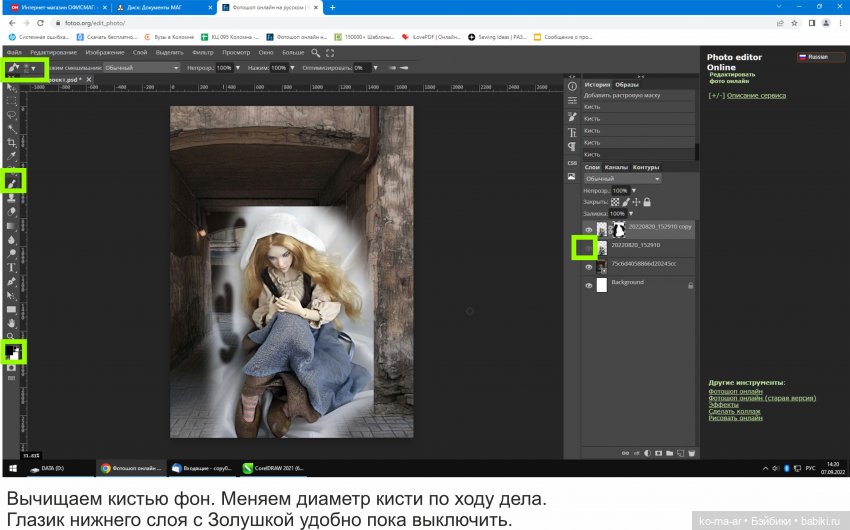
Task: Open blend mode dropdown in options bar
Action: (141, 68)
